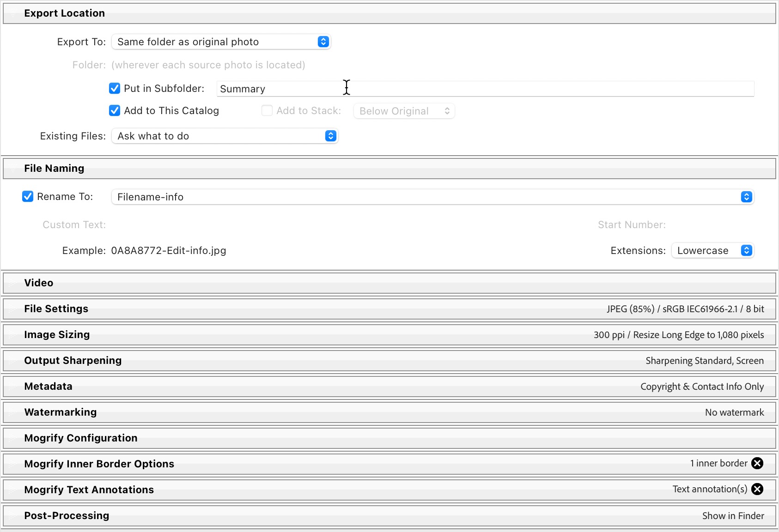The height and width of the screenshot is (532, 779).
Task: Expand the Mogrify Configuration section
Action: (80, 438)
